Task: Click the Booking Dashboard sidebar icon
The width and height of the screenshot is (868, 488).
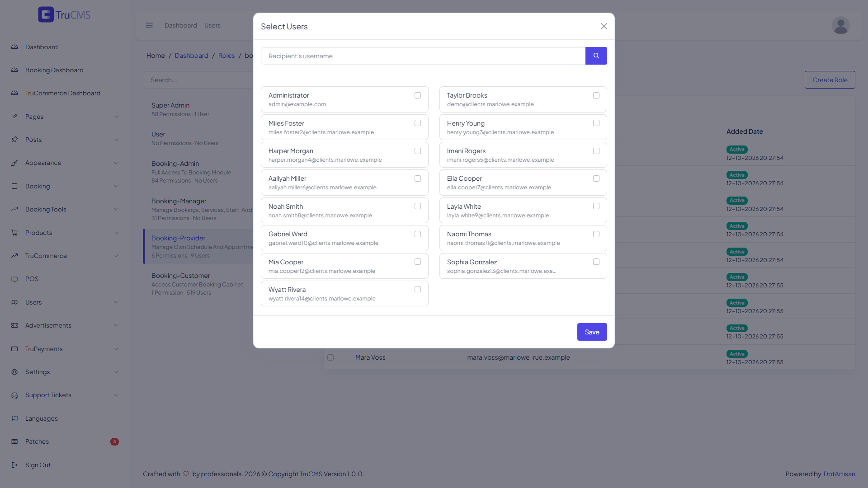Action: click(14, 70)
